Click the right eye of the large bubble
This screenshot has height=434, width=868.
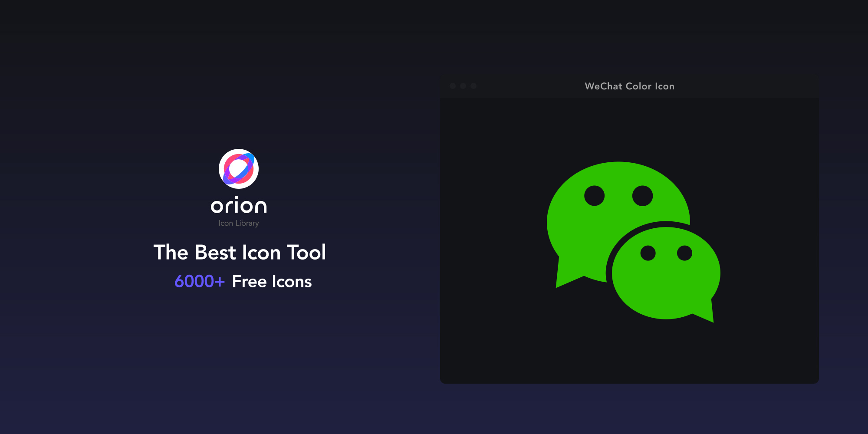pyautogui.click(x=642, y=196)
